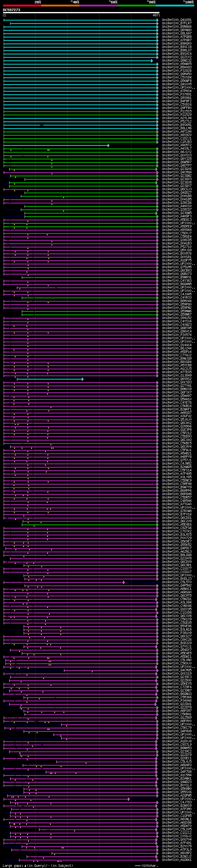Open entry UniRef100_Q41005
The height and width of the screenshot is (868, 197).
(x=176, y=84)
